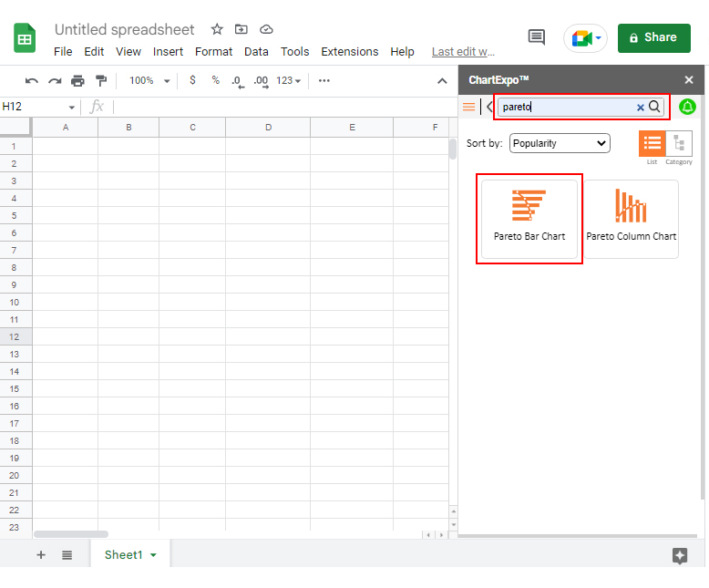The width and height of the screenshot is (709, 588).
Task: Redo the last action
Action: click(55, 81)
